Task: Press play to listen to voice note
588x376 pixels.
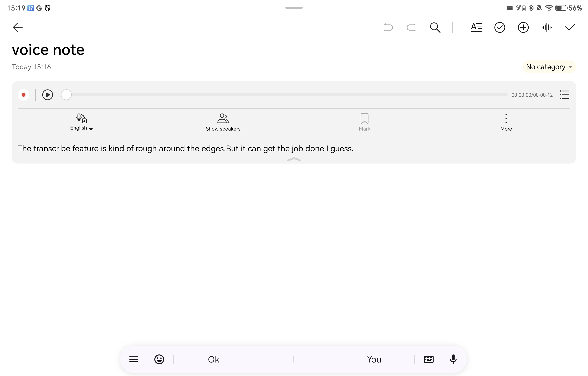Action: (x=47, y=95)
